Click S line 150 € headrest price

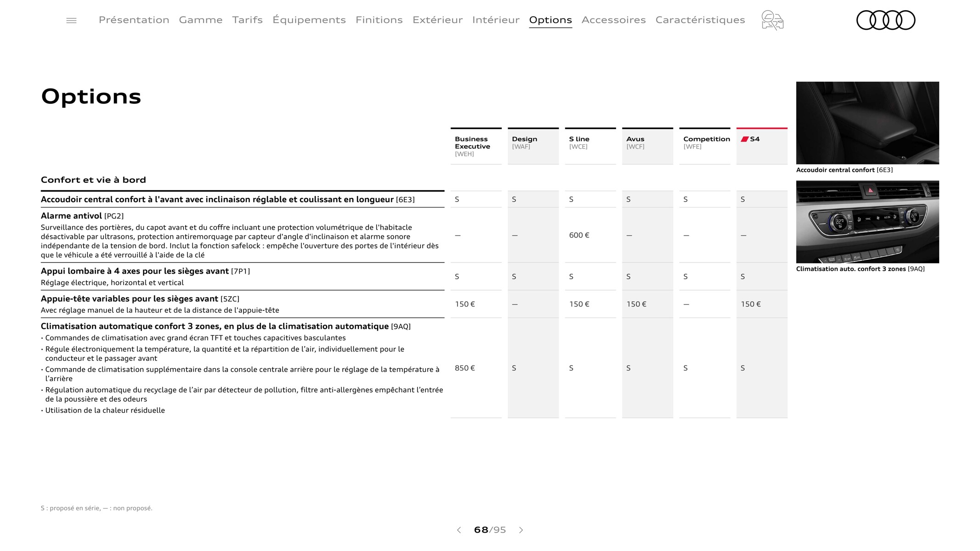[x=579, y=304]
